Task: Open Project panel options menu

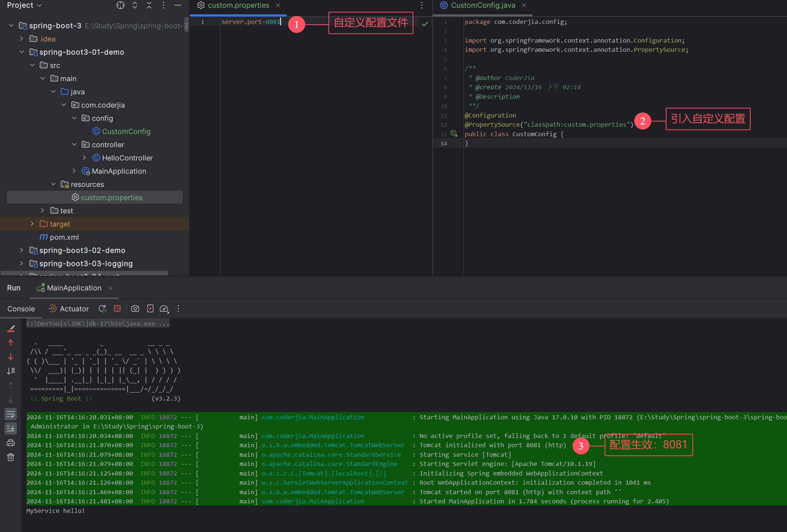Action: coord(163,5)
